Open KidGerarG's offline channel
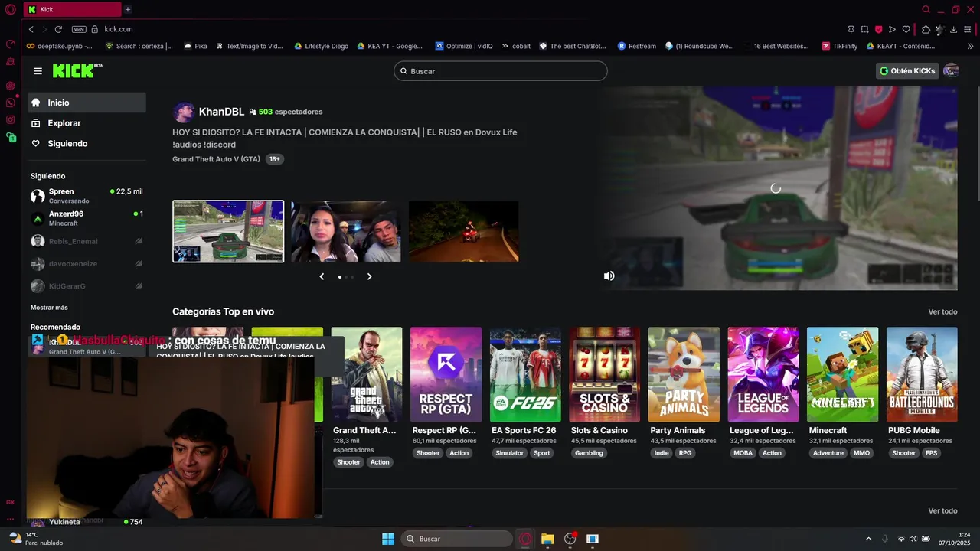The height and width of the screenshot is (551, 980). 87,286
